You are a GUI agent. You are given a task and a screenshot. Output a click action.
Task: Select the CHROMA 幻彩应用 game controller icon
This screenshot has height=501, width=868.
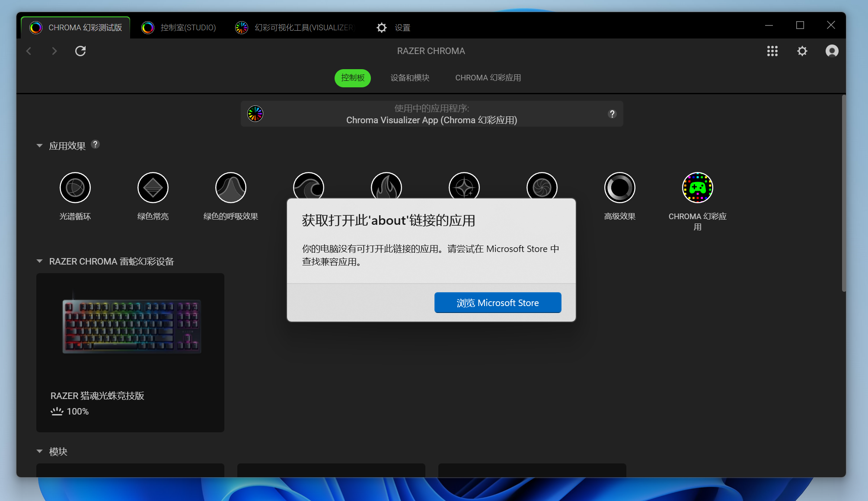point(697,188)
